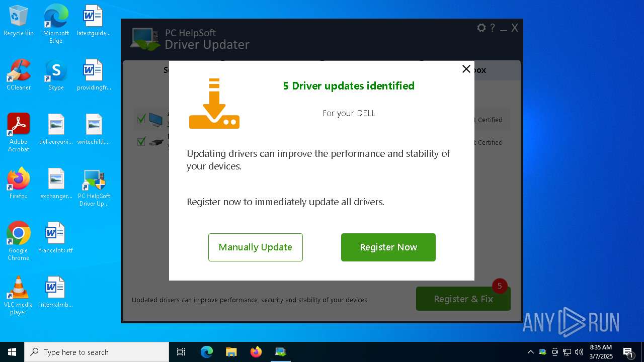Open the providingfr Word document on the desktop
The image size is (644, 362).
click(94, 75)
